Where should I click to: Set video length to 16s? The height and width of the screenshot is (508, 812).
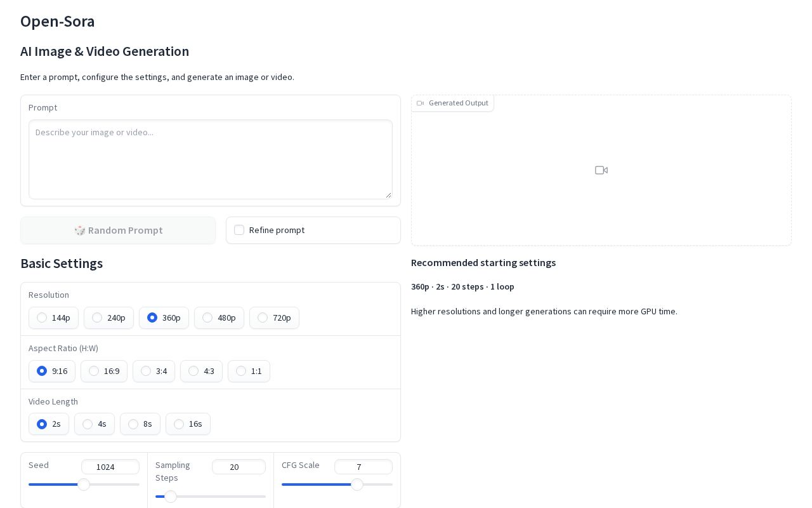pyautogui.click(x=188, y=424)
